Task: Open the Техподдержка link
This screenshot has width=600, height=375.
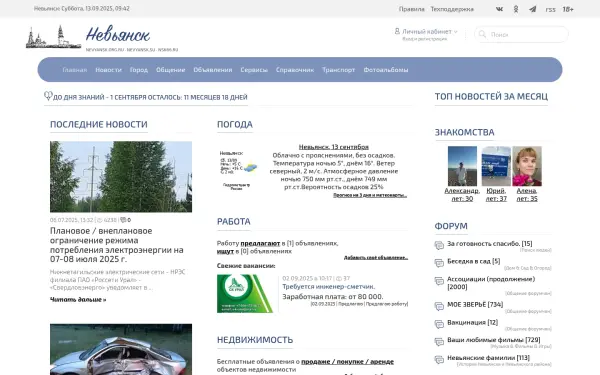Action: (452, 9)
